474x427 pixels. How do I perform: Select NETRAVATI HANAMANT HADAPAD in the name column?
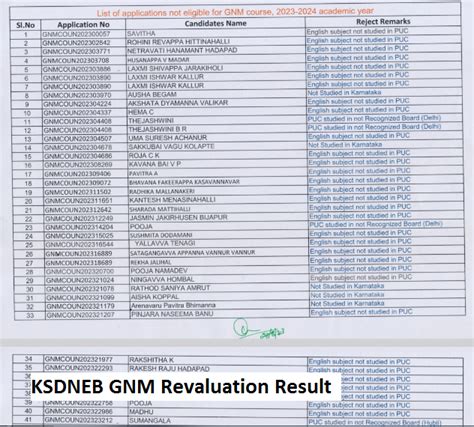(x=182, y=50)
